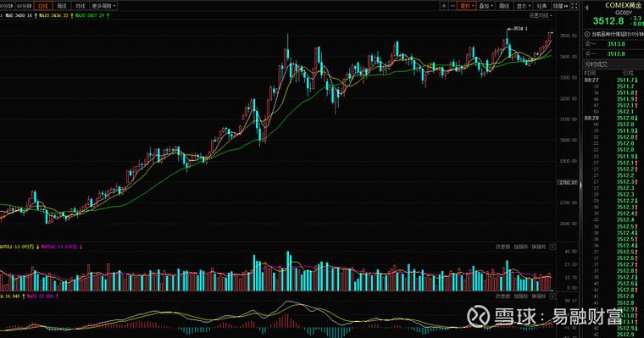Click 隐藏 hide panel button

pyautogui.click(x=560, y=6)
